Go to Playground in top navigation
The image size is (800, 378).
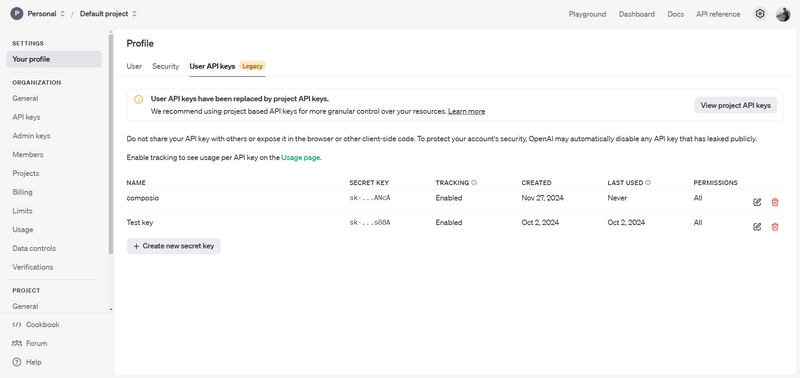(x=587, y=14)
